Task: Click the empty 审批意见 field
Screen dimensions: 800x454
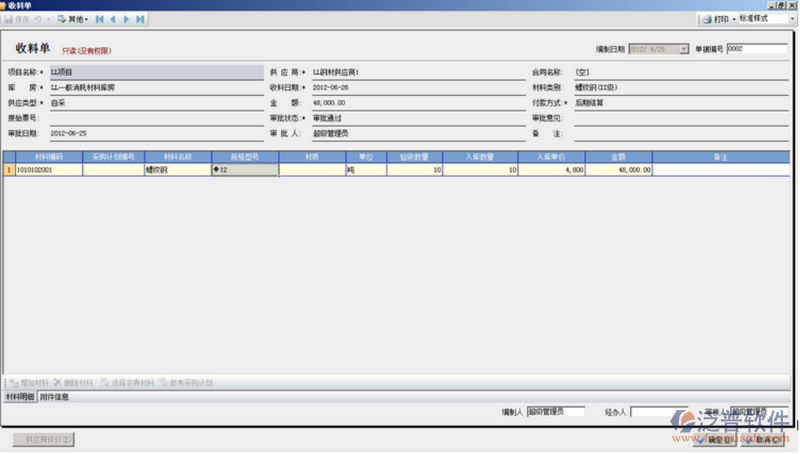Action: coord(681,118)
